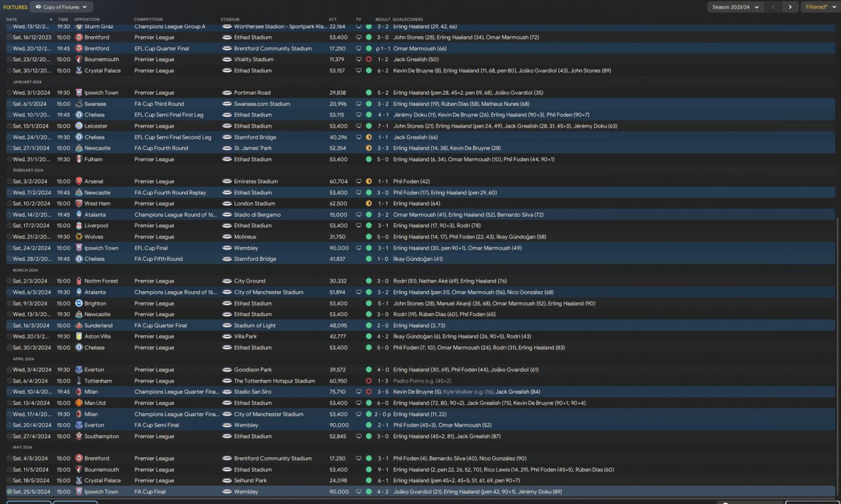Open the Swansea club badge
Viewport: 841px width, 504px height.
pyautogui.click(x=79, y=104)
